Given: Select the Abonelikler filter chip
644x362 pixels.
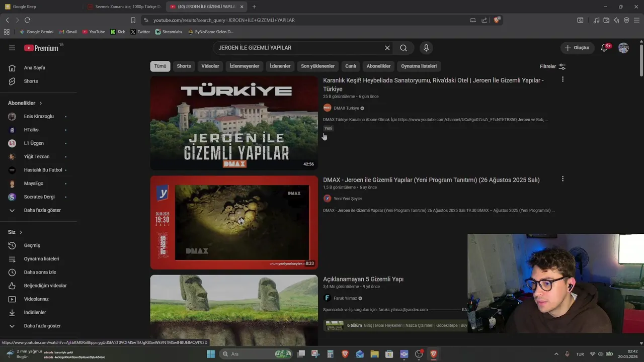Looking at the screenshot, I should click(378, 66).
